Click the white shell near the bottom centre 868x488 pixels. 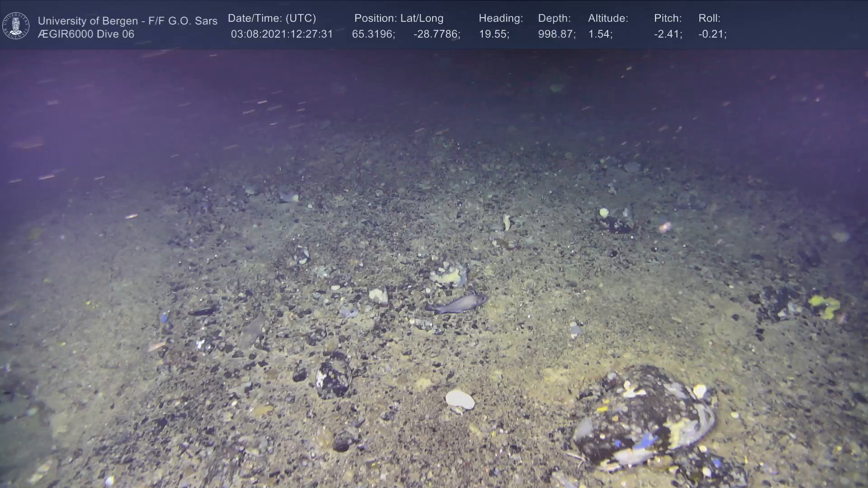tap(460, 400)
